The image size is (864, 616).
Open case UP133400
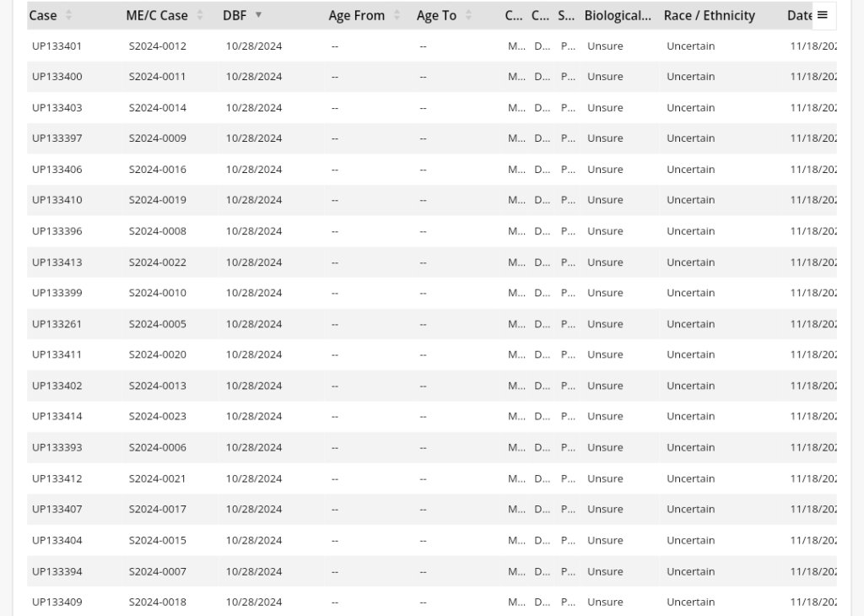57,77
